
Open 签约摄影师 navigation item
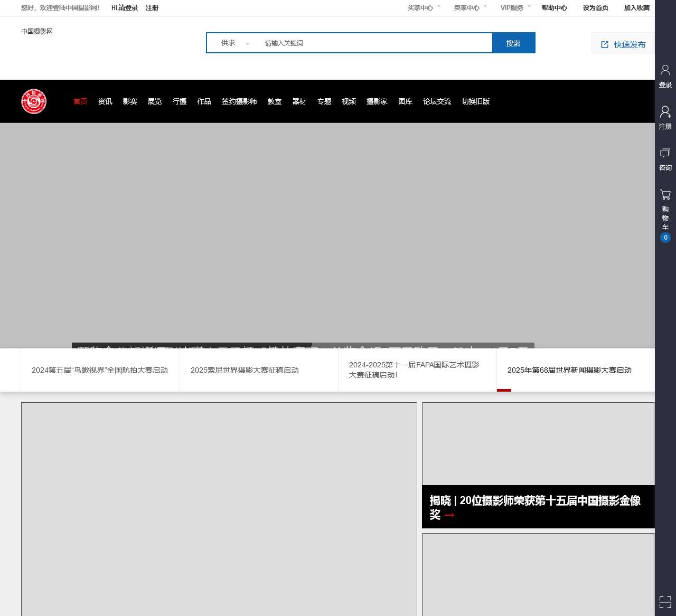pos(239,101)
